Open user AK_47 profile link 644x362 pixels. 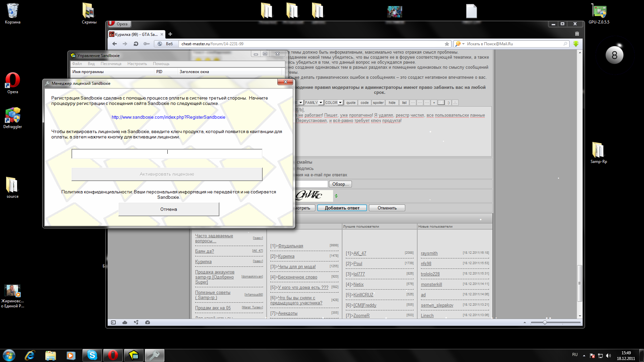[x=360, y=253]
